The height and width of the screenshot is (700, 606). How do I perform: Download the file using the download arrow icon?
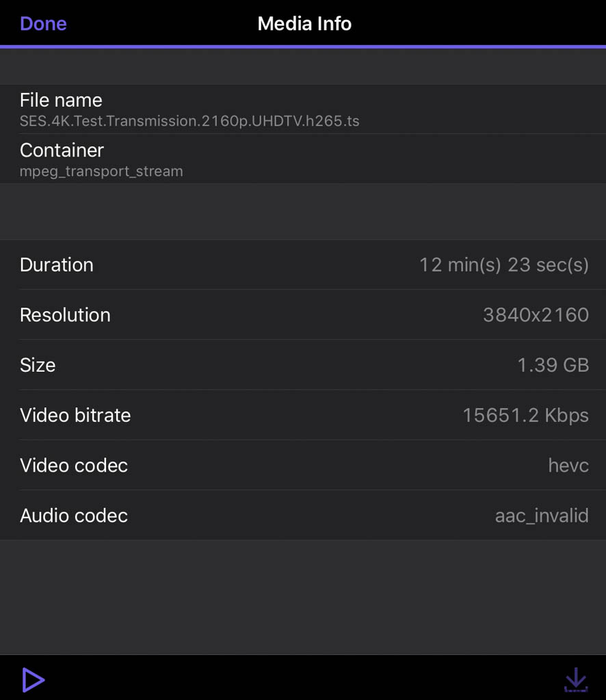tap(576, 679)
